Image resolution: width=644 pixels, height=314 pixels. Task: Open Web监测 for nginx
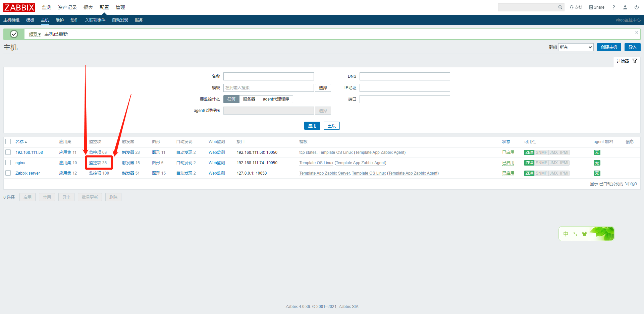(x=217, y=163)
